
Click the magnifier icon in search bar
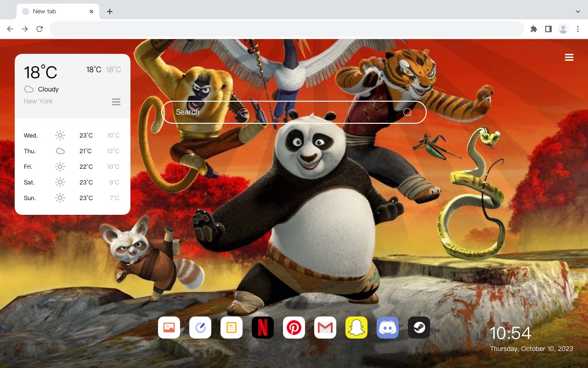click(x=407, y=112)
